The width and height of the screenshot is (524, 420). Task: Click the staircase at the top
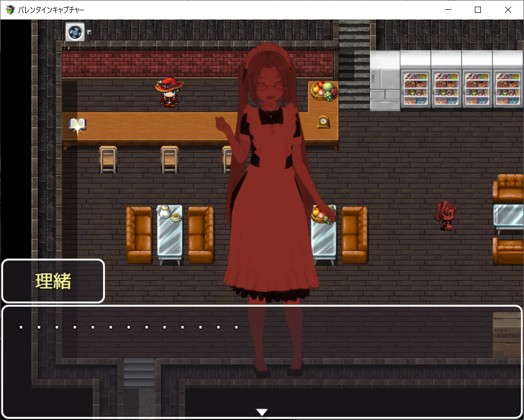(x=354, y=65)
